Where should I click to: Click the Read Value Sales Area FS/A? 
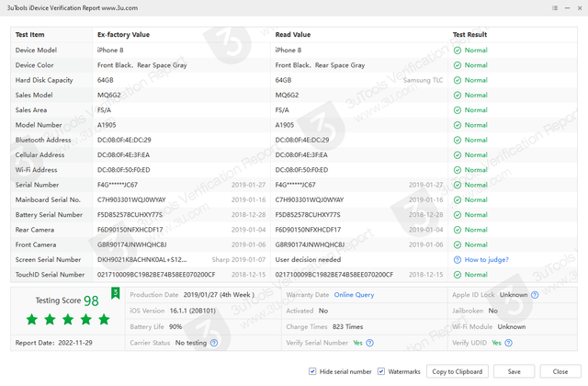coord(282,110)
